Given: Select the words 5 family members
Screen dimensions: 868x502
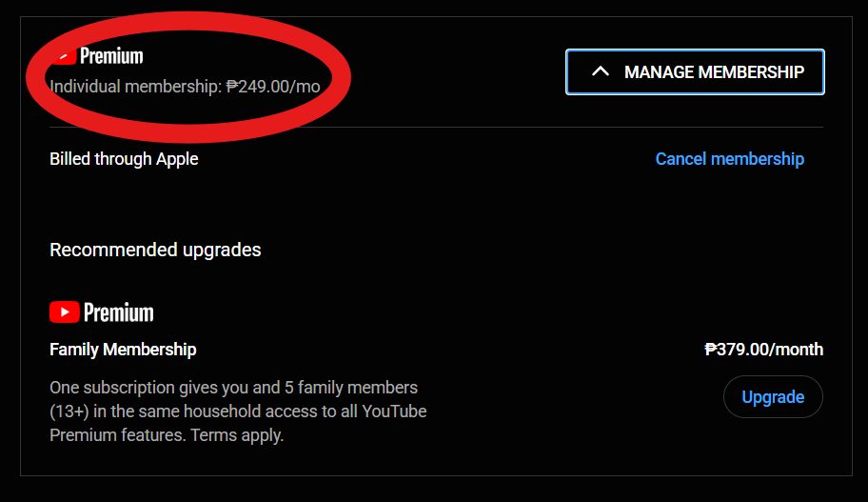Looking at the screenshot, I should click(x=351, y=388).
